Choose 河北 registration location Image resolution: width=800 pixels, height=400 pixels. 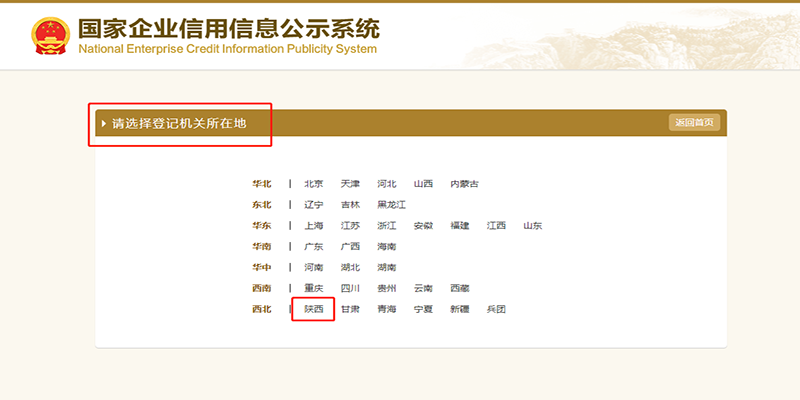click(387, 184)
